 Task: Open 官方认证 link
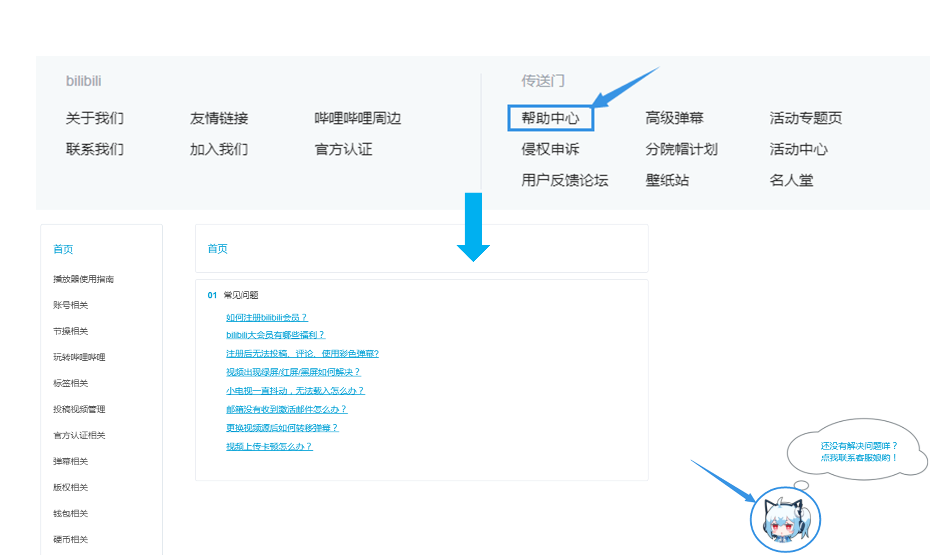pos(343,149)
